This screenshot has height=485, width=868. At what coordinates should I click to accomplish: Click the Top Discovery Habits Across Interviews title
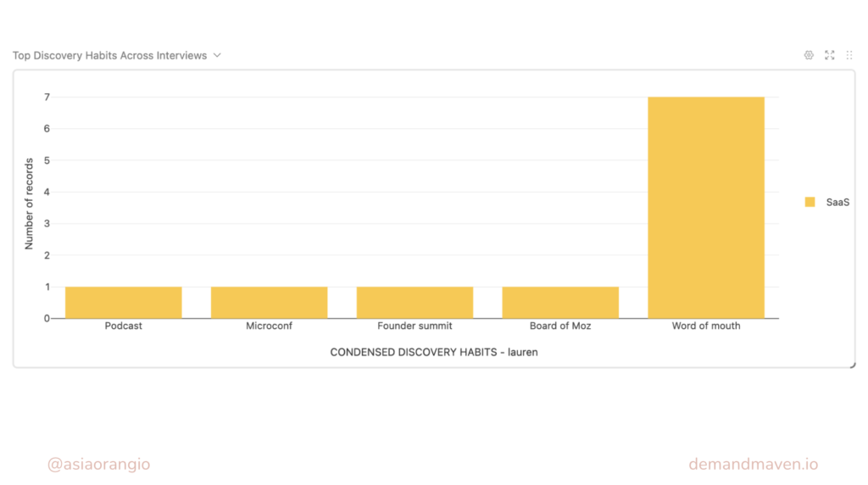109,55
